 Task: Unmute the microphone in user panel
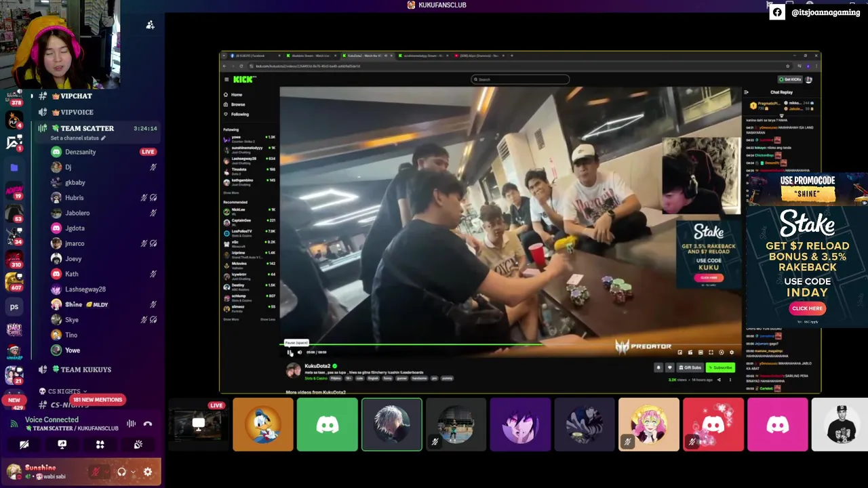[x=96, y=472]
